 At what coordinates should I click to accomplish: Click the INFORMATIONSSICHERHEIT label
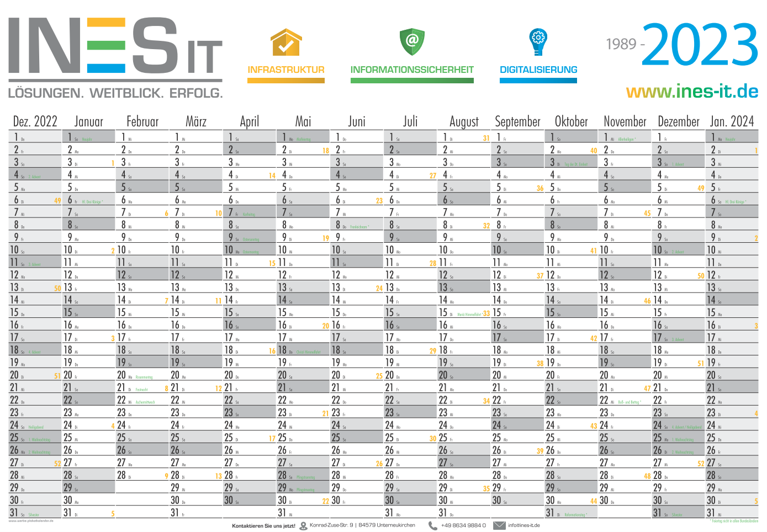click(412, 70)
